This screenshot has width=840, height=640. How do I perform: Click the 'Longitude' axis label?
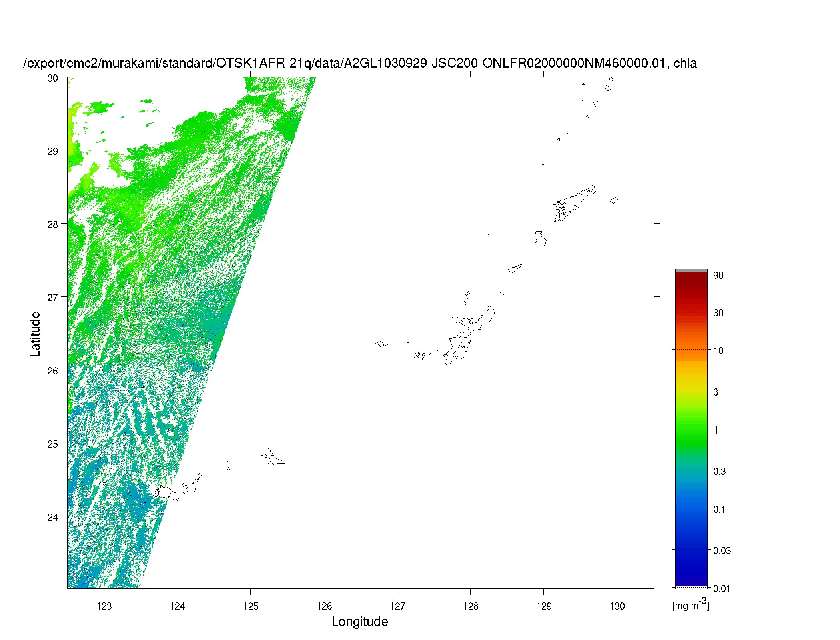tap(360, 621)
